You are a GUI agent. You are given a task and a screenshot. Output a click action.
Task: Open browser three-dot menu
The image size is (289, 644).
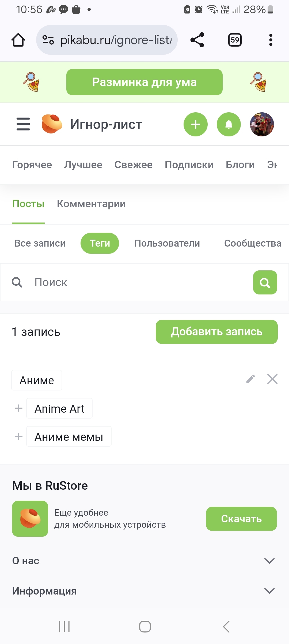(271, 40)
